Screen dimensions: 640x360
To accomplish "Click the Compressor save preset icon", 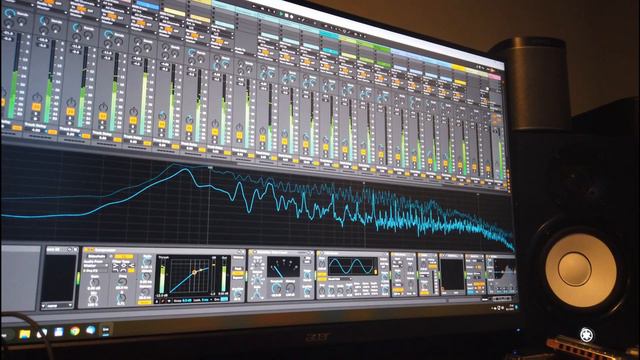I will pyautogui.click(x=243, y=252).
